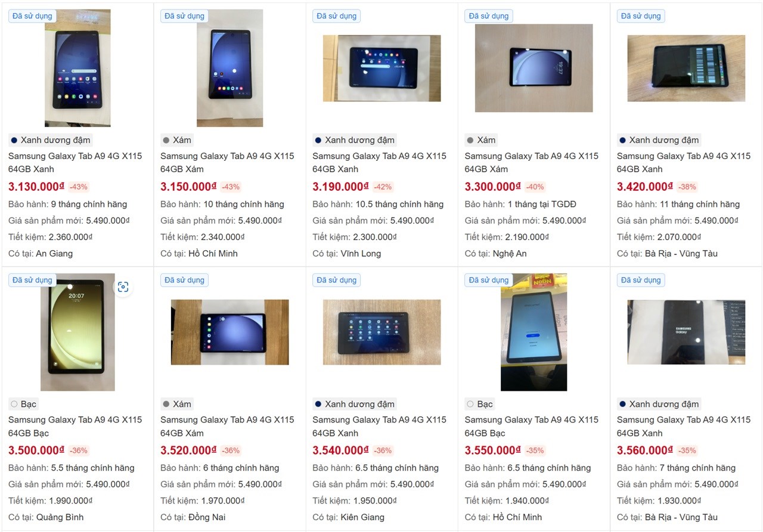
Task: Select the Xanh dương đậm swatch on the 3.130.000₫ listing
Action: 51,140
